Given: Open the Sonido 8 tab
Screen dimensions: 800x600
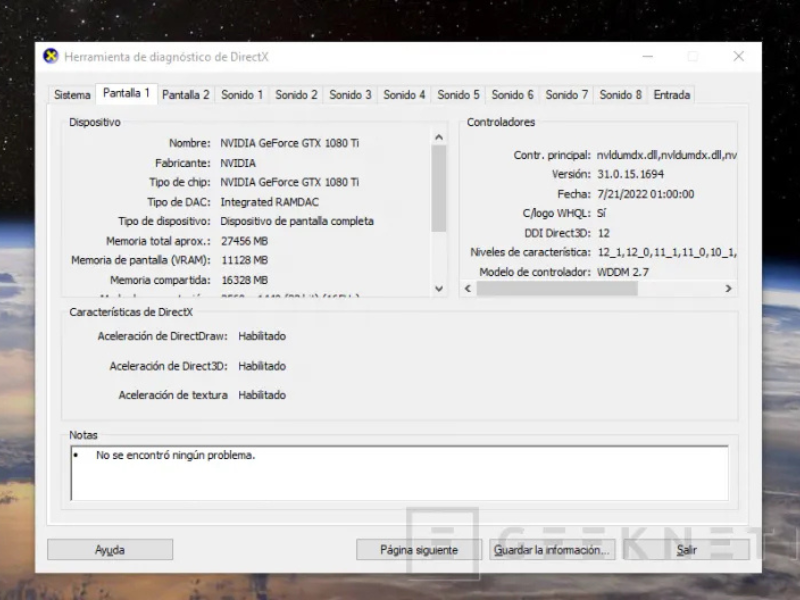Looking at the screenshot, I should [620, 95].
